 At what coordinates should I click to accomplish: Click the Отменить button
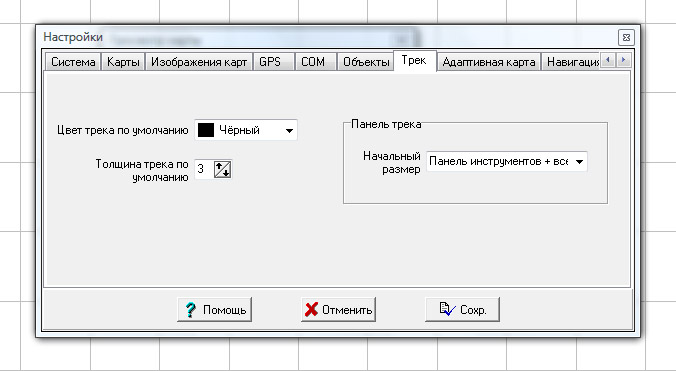click(x=338, y=309)
